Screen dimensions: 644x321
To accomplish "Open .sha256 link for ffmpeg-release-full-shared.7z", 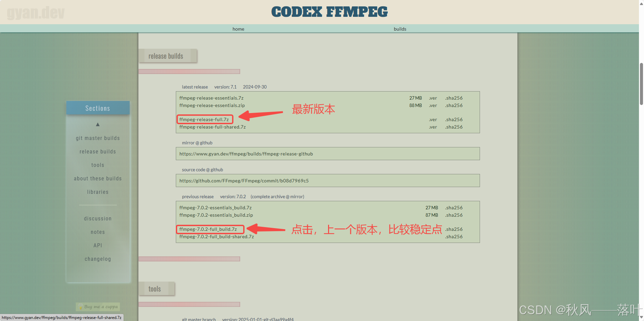I will point(454,127).
